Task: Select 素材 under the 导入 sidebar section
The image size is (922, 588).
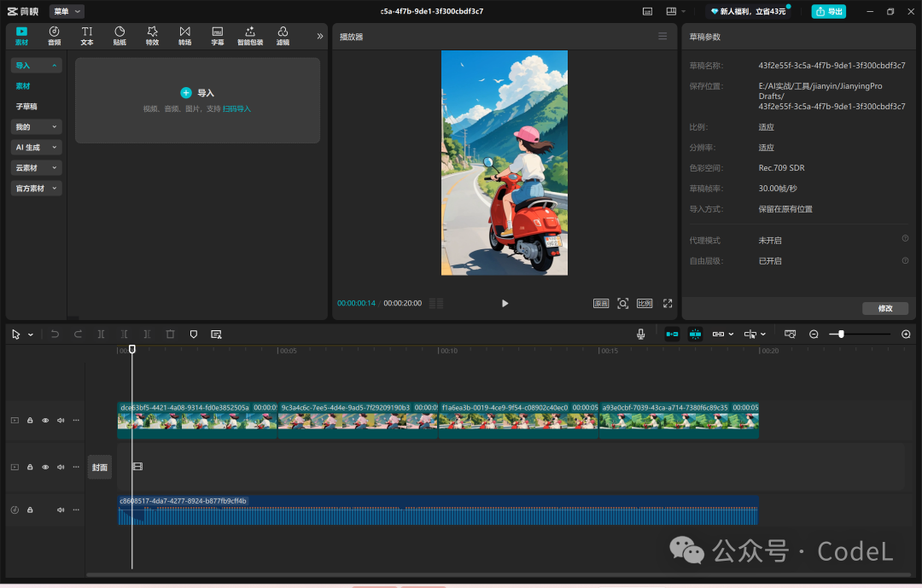Action: tap(23, 86)
